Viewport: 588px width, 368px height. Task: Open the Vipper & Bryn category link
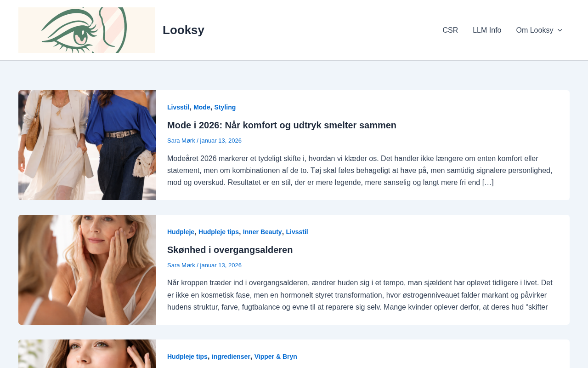[x=276, y=356]
